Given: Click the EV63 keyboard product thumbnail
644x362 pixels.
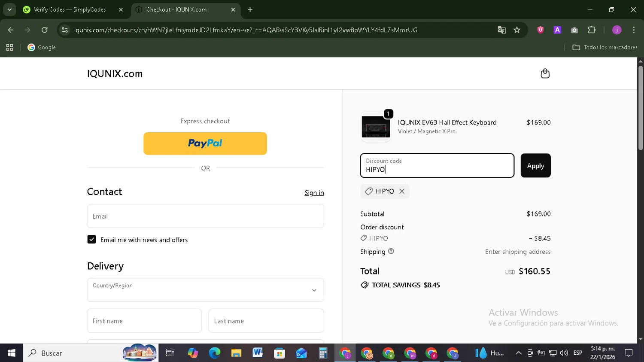Looking at the screenshot, I should (x=376, y=127).
